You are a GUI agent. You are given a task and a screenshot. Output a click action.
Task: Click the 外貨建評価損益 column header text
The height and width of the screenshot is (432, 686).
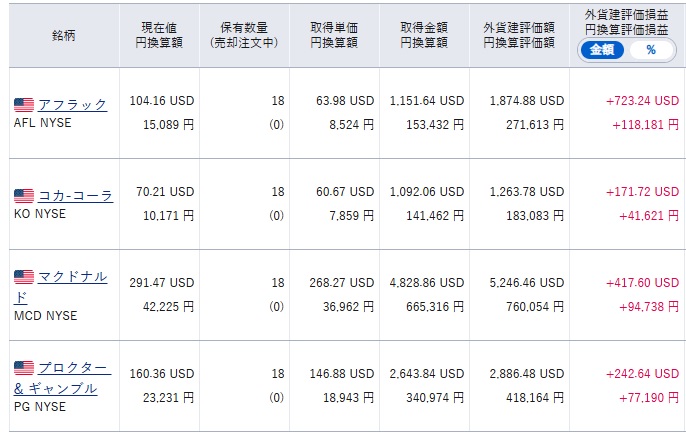(626, 19)
